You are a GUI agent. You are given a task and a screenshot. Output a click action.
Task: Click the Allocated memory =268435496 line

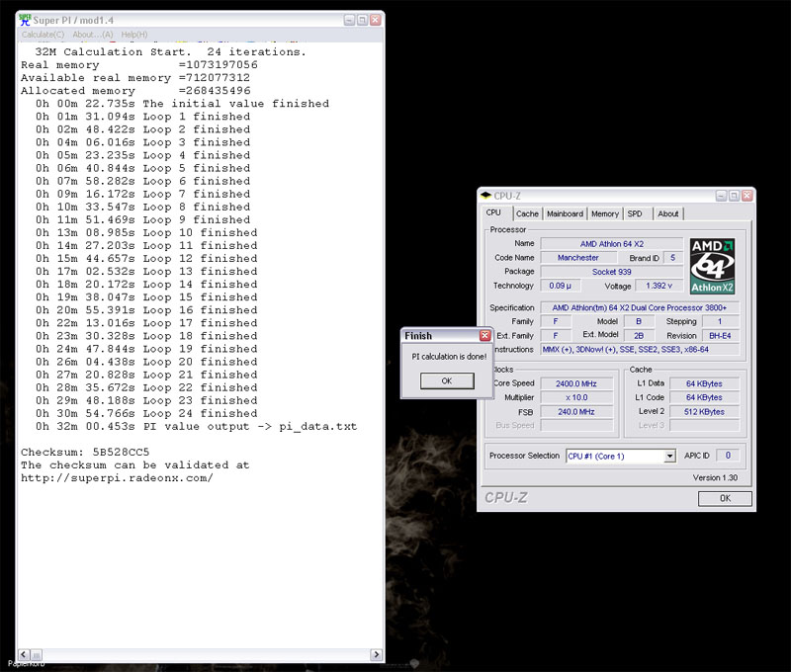[135, 91]
